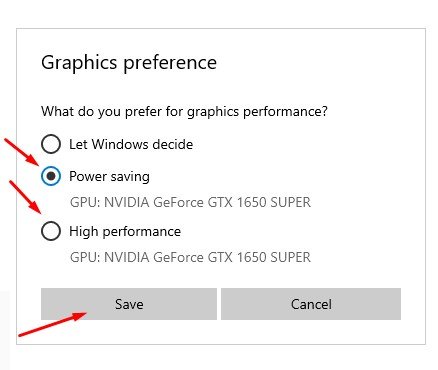The width and height of the screenshot is (438, 370).
Task: Select the Power saving radio button
Action: pos(51,176)
